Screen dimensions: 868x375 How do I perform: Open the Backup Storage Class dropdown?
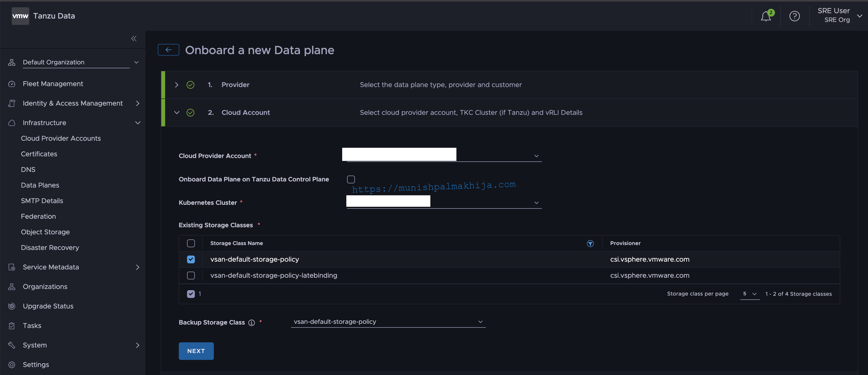(388, 322)
